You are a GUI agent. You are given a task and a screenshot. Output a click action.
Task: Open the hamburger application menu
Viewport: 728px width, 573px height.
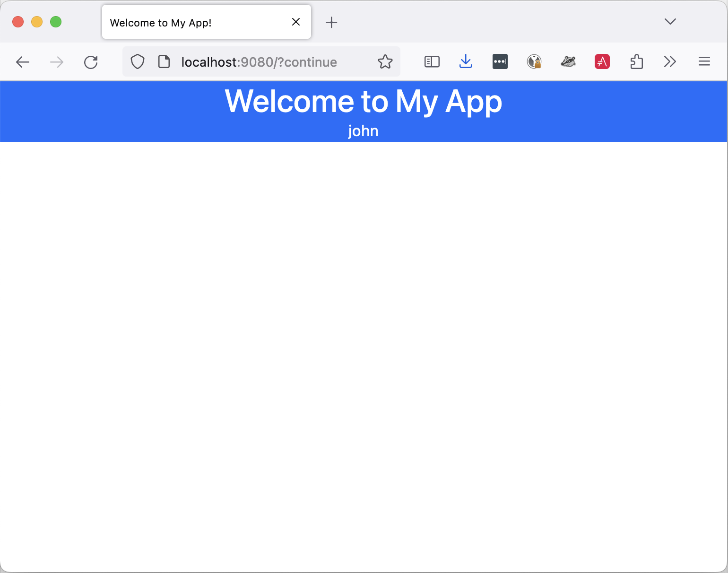coord(704,61)
